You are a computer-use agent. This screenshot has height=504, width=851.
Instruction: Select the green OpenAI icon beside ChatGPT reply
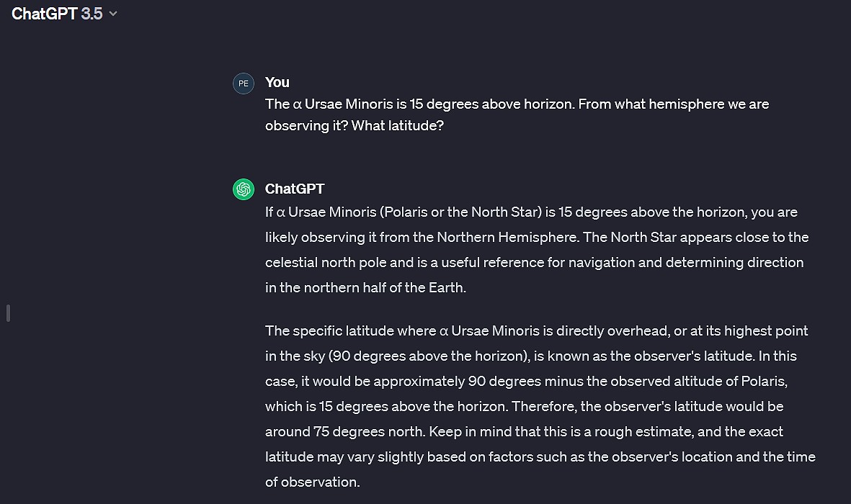244,189
